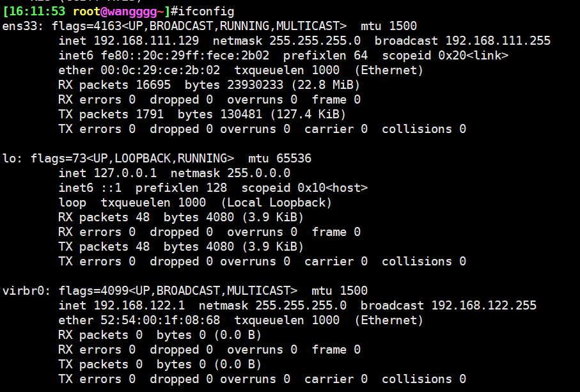This screenshot has width=580, height=392.
Task: Click the root username in the prompt
Action: pyautogui.click(x=87, y=12)
